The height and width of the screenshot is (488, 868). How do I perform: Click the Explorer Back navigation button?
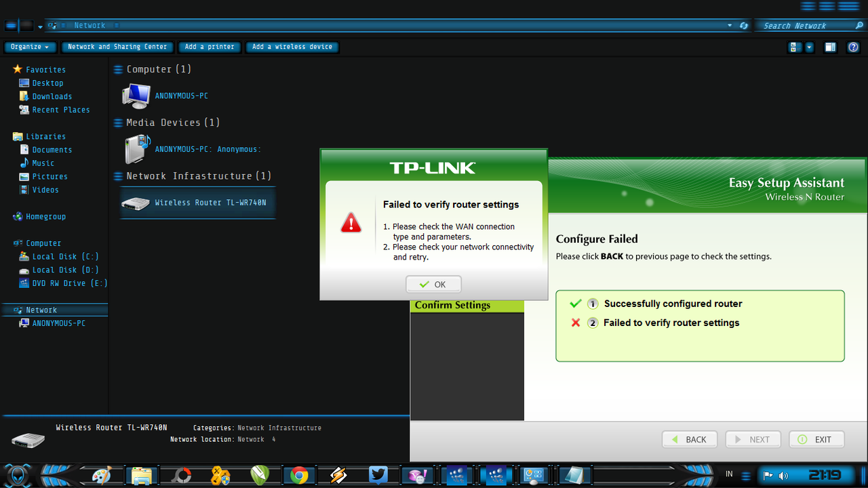tap(11, 26)
